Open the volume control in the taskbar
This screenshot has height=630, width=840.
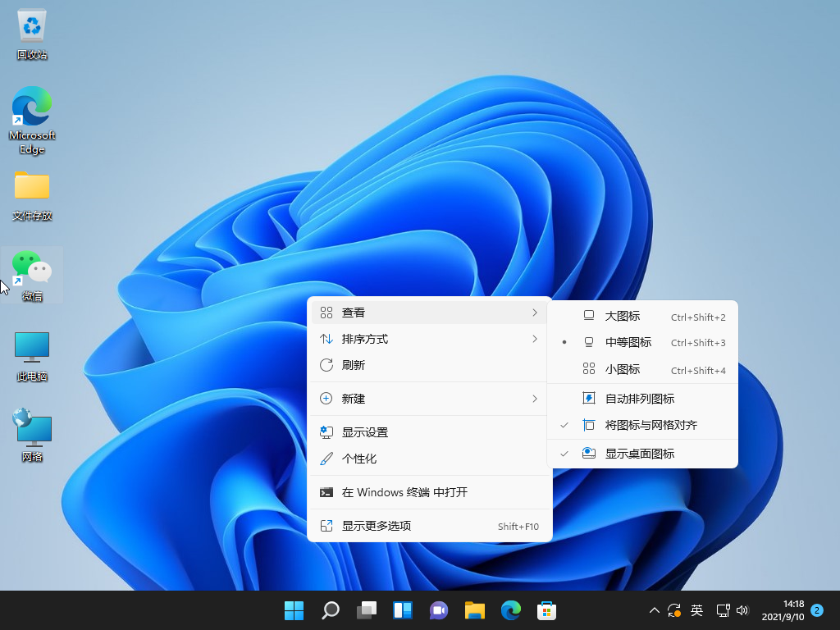742,610
